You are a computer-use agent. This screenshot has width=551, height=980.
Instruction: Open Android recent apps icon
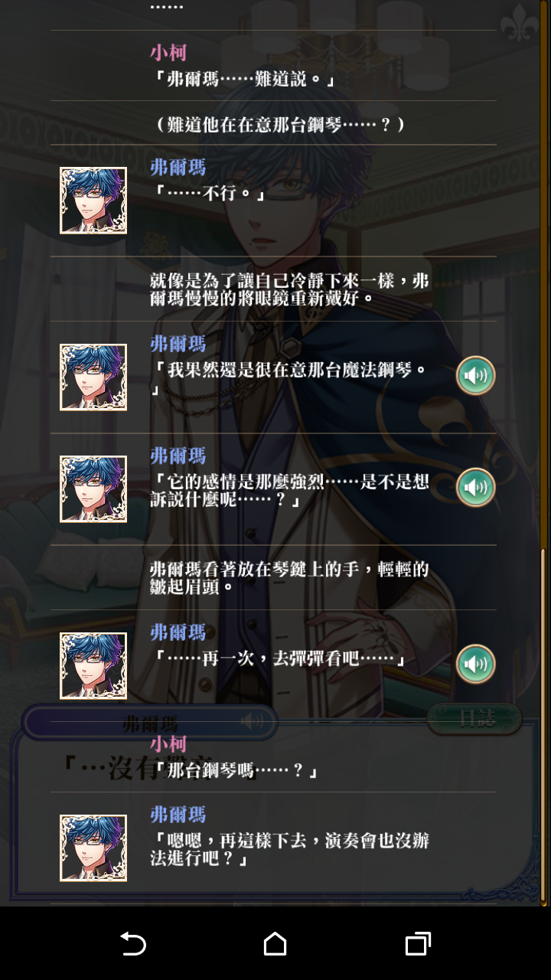pyautogui.click(x=418, y=943)
